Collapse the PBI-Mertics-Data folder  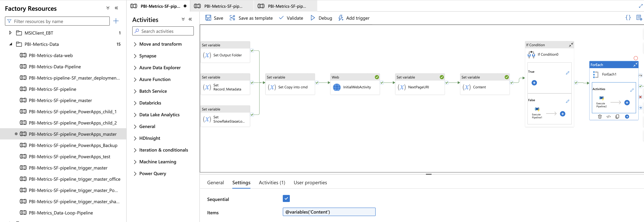click(x=11, y=44)
